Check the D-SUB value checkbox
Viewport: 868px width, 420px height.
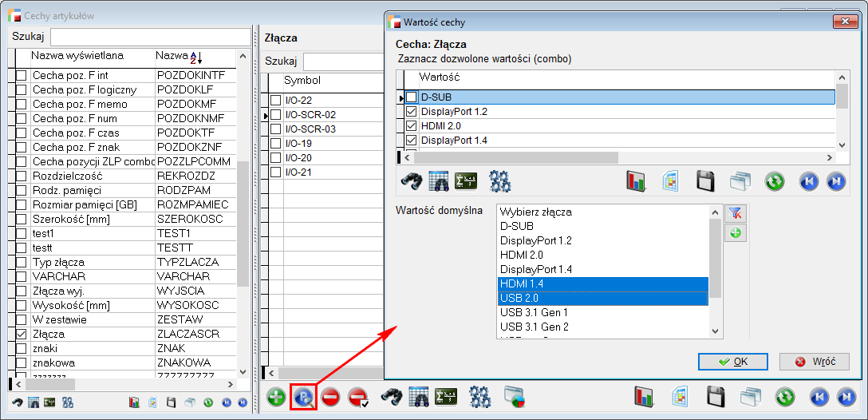(x=412, y=97)
